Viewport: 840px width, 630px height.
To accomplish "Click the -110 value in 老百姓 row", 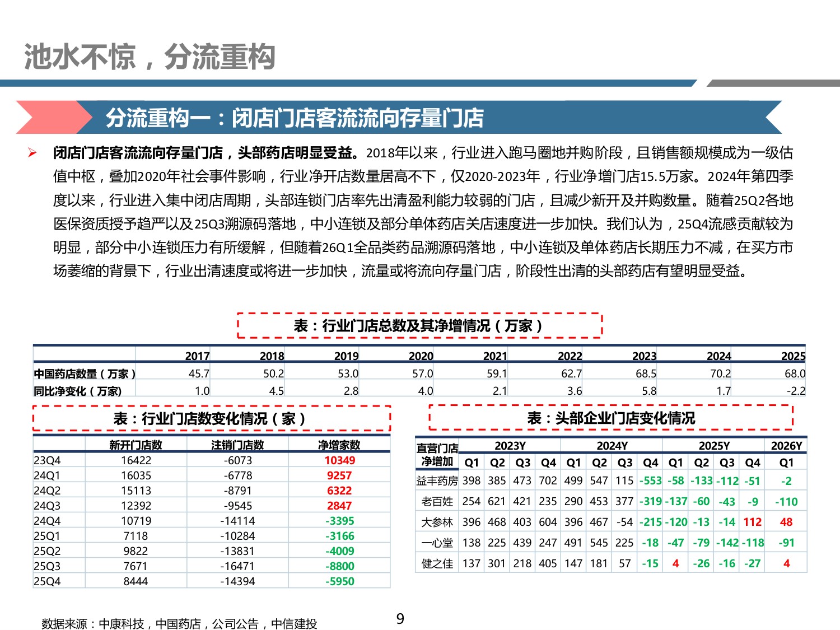I will 786,502.
